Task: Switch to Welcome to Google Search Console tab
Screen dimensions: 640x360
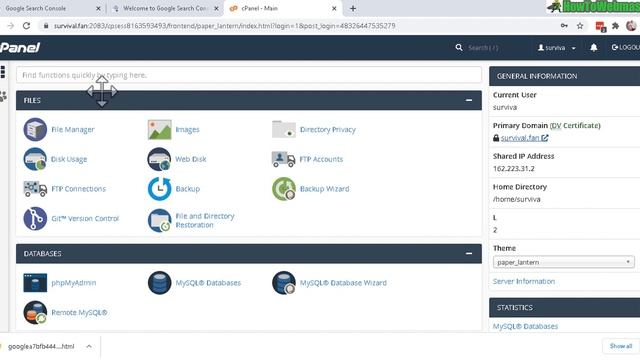Action: pos(164,8)
